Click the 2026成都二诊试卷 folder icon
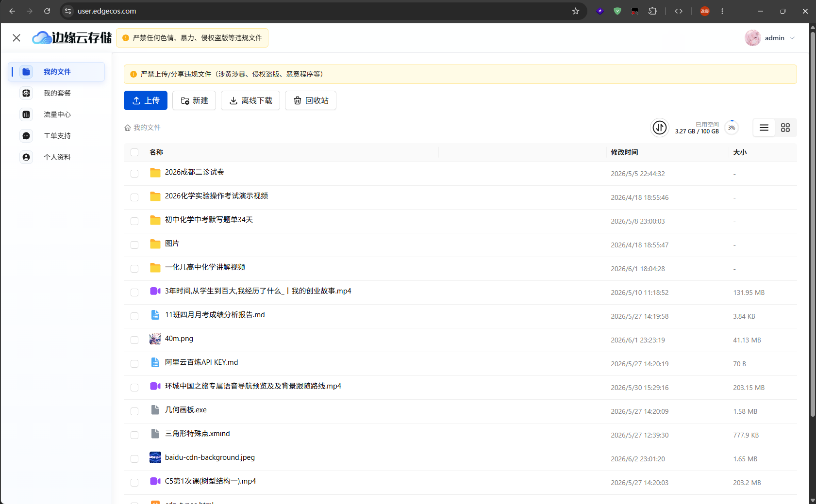The height and width of the screenshot is (504, 816). coord(155,173)
